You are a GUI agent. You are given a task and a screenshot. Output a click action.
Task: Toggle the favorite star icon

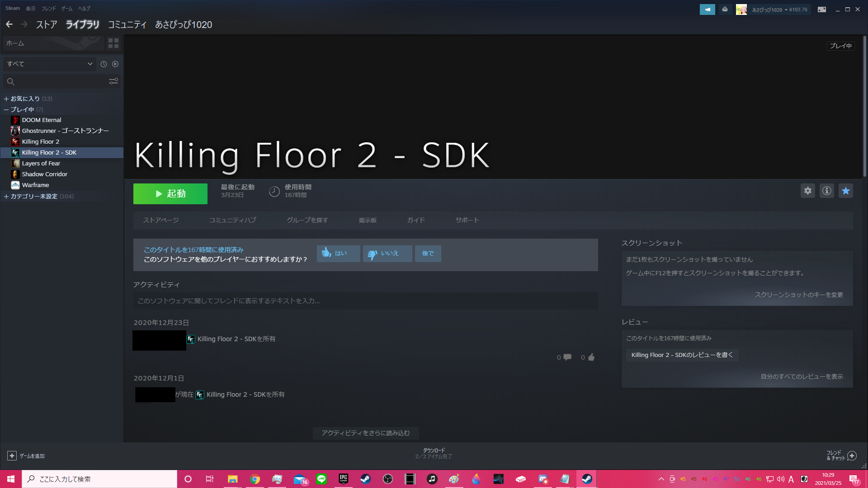coord(845,191)
